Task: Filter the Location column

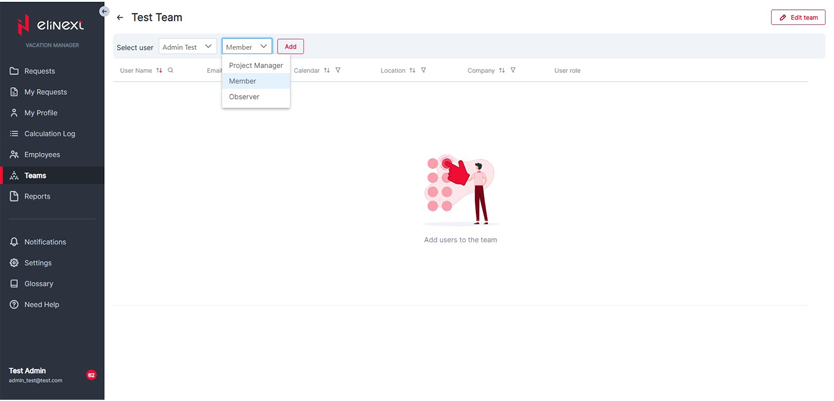Action: pyautogui.click(x=424, y=71)
